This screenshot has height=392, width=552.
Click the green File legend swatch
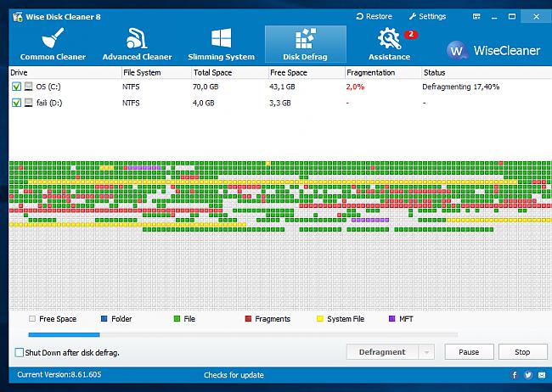[177, 319]
